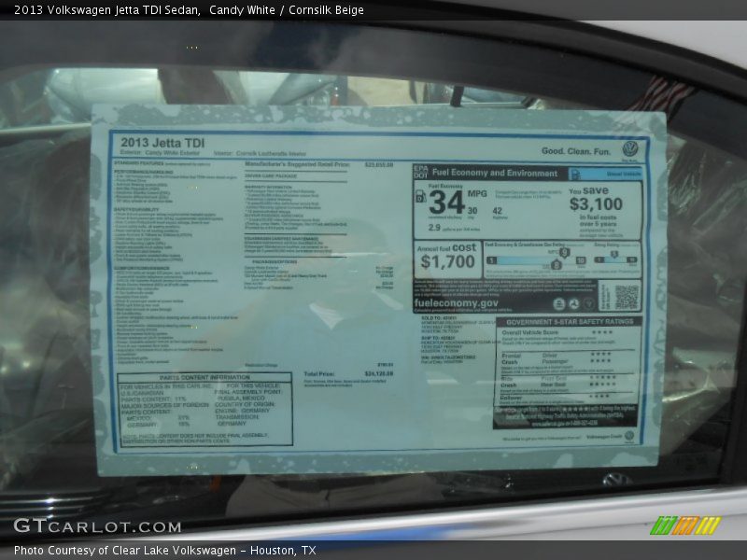The image size is (747, 560).
Task: Click the "2013 Jetta TDI" sticker heading
Action: point(162,143)
